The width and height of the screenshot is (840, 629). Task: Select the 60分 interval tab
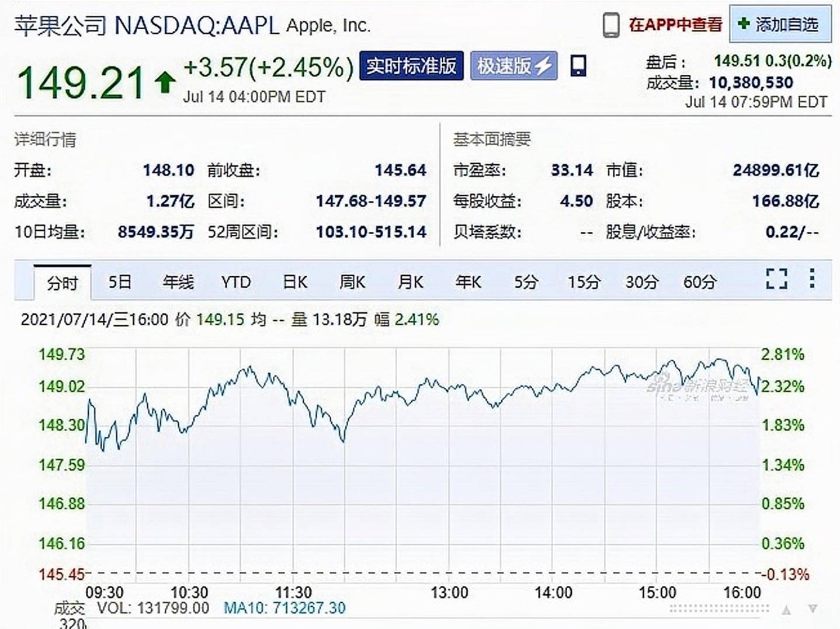click(700, 283)
